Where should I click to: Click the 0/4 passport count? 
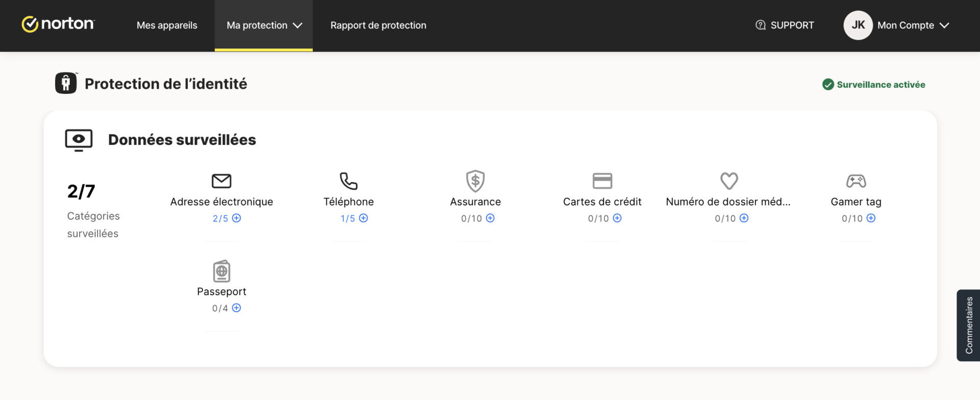pos(220,308)
